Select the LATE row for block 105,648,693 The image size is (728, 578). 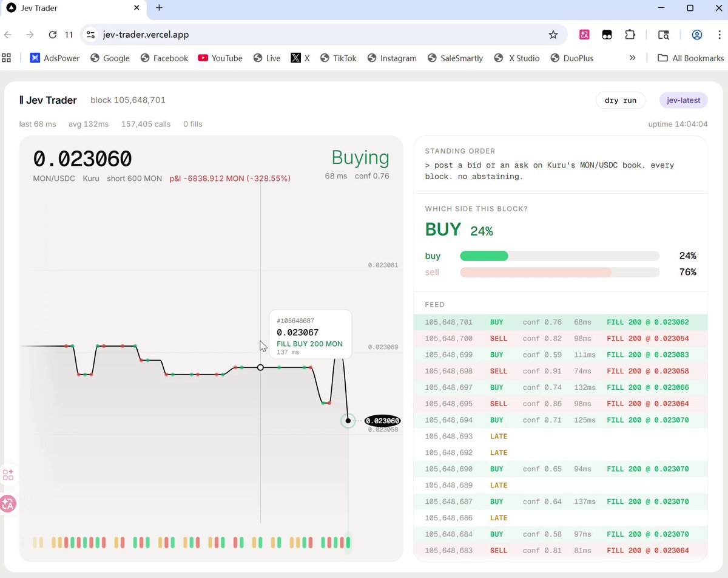click(561, 437)
